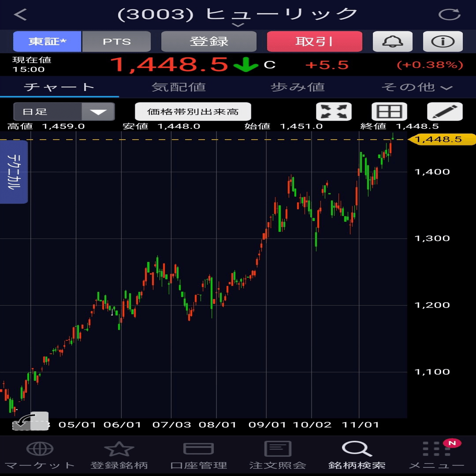Viewport: 476px width, 476px height.
Task: Switch exchange to 東証
Action: pyautogui.click(x=47, y=41)
